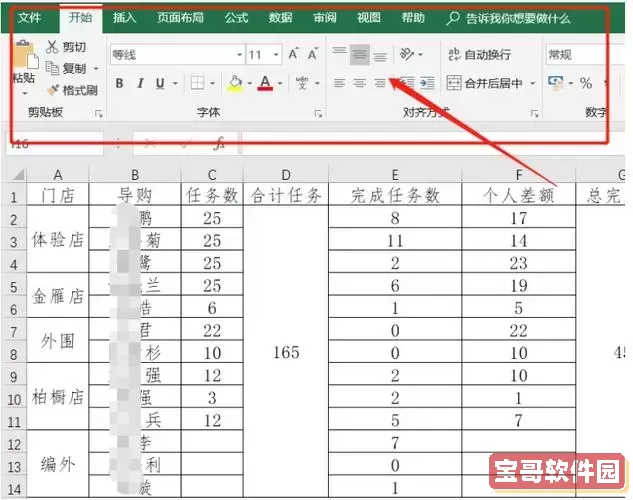Click the accounting number format icon

pyautogui.click(x=556, y=83)
